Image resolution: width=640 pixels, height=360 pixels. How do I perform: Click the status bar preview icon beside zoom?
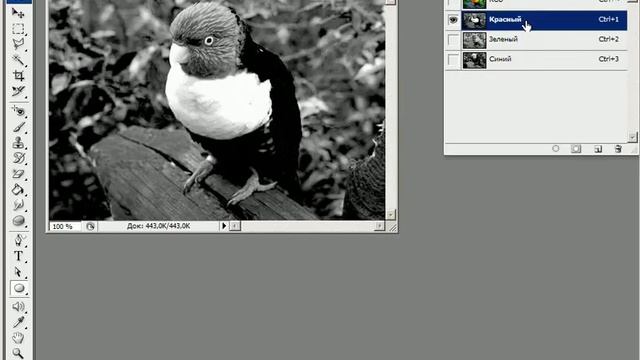[90, 226]
